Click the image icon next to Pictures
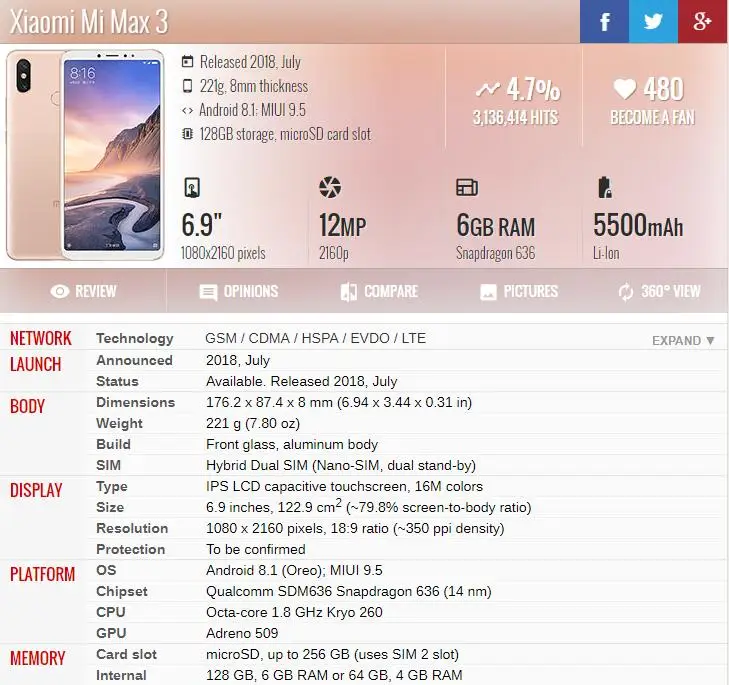This screenshot has width=729, height=685. pos(488,292)
